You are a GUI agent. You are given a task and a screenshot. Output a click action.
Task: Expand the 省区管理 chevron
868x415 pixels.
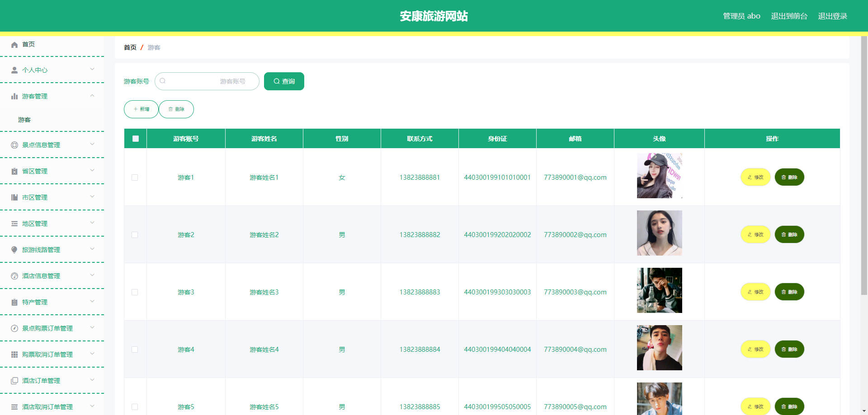[x=92, y=170]
